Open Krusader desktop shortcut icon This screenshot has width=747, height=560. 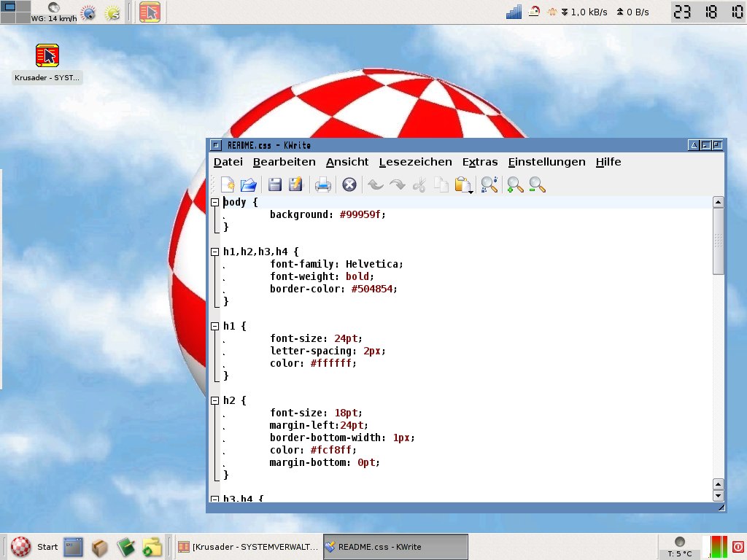pyautogui.click(x=47, y=55)
